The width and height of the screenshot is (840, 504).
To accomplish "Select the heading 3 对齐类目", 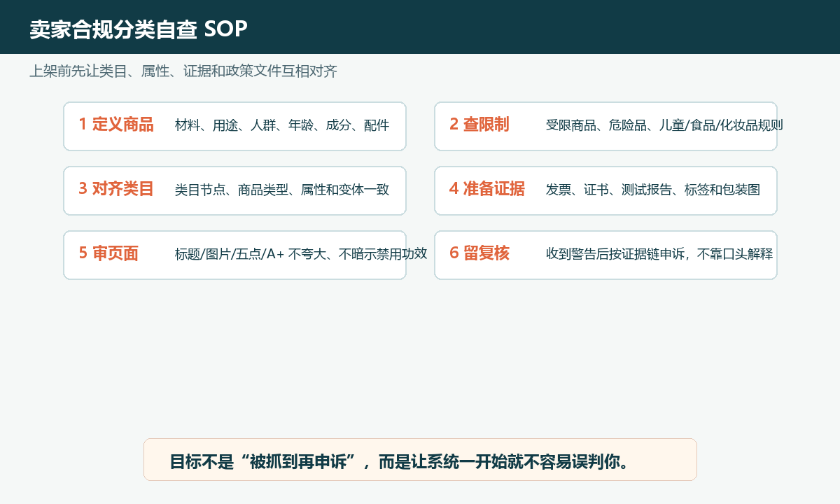I will coord(116,189).
